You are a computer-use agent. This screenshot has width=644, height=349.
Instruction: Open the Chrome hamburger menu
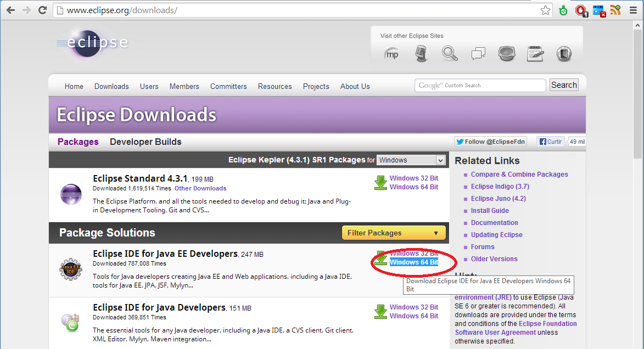634,10
